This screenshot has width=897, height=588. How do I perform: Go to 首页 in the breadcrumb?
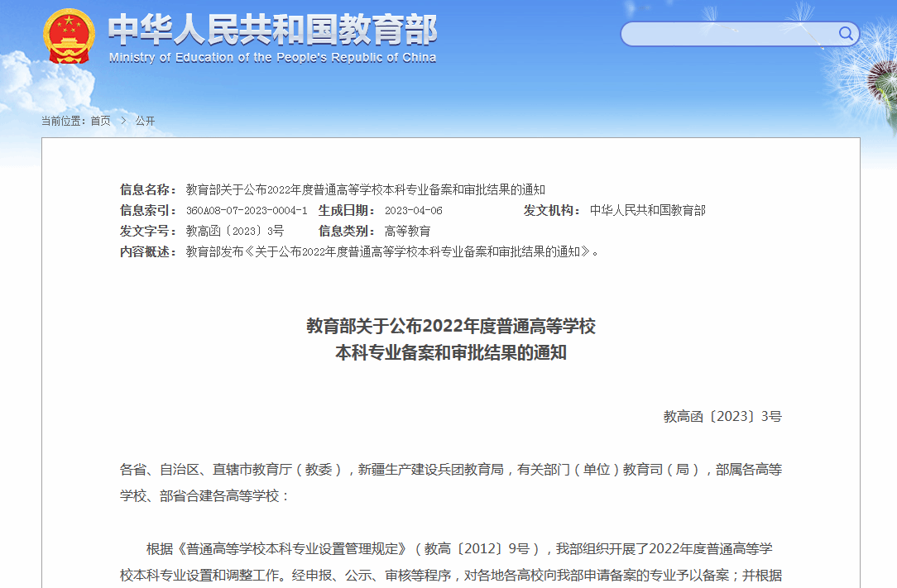pos(100,121)
